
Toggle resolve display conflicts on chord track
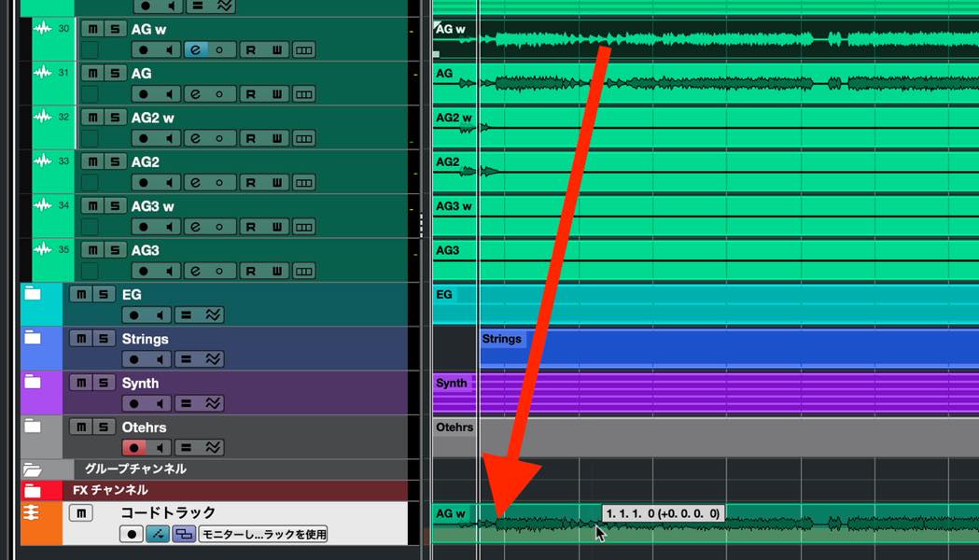pos(184,535)
